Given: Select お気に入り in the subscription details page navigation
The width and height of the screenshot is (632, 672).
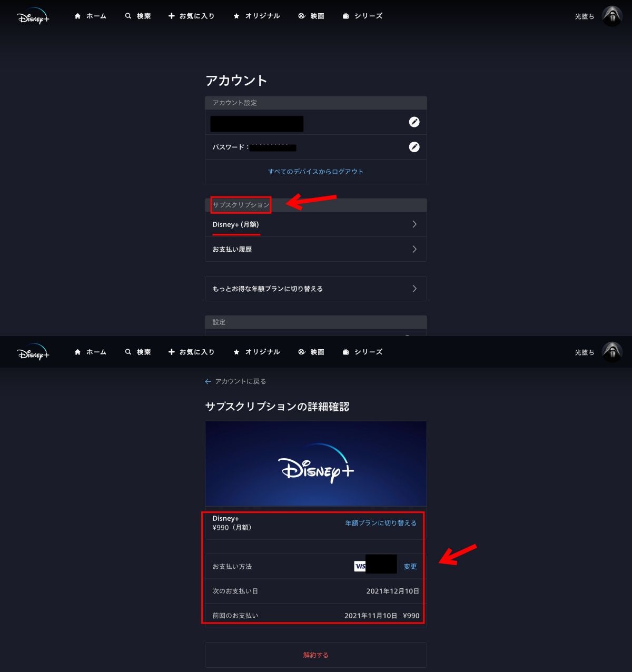Looking at the screenshot, I should coord(191,352).
